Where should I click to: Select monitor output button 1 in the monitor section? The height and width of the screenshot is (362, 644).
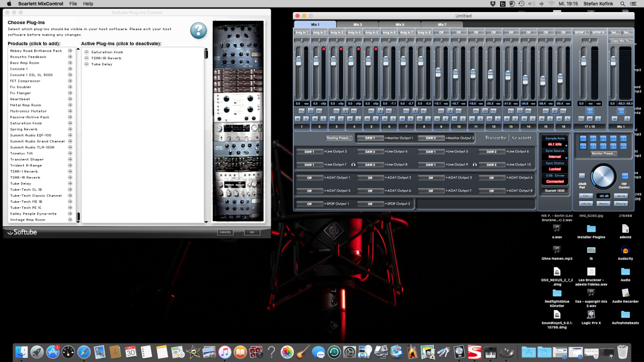point(583,138)
